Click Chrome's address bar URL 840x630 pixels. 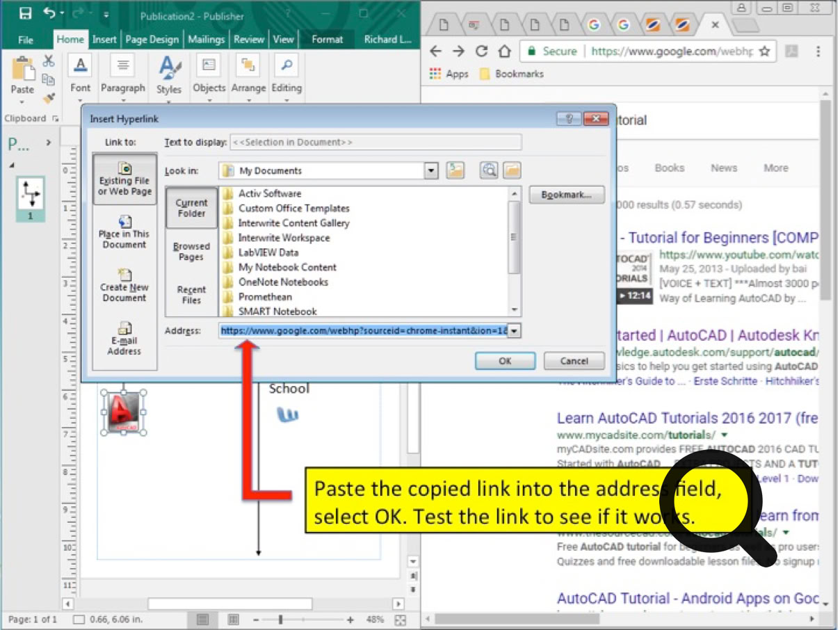672,51
